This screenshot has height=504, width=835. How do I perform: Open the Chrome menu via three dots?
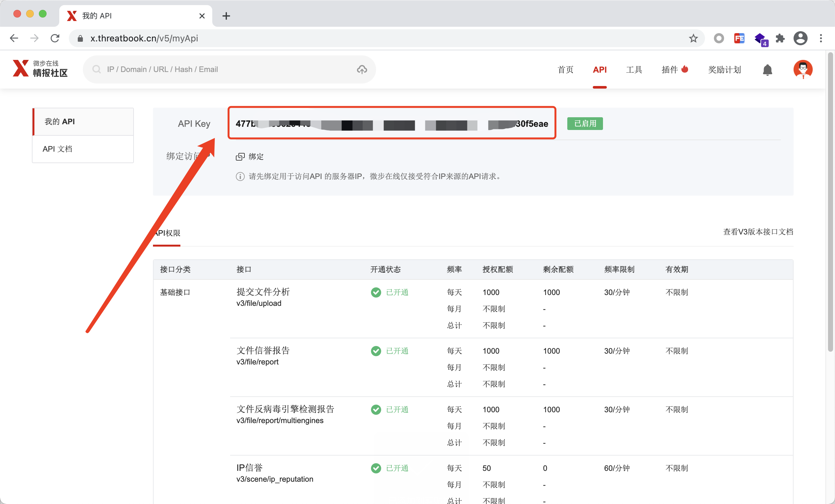point(821,38)
